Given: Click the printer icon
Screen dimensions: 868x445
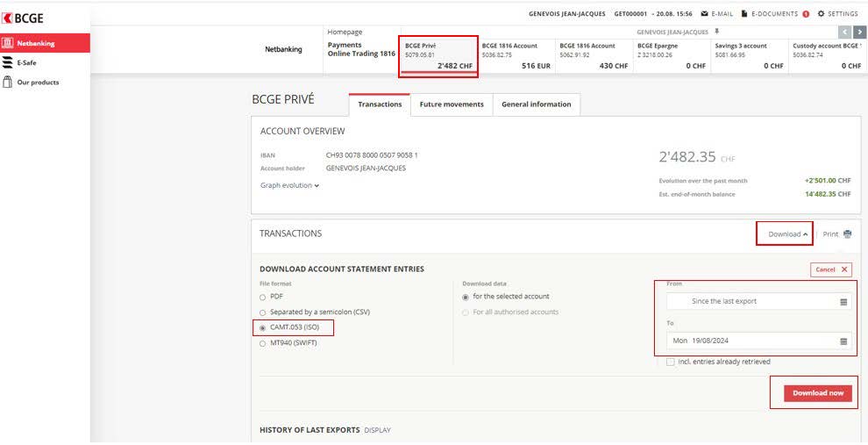Looking at the screenshot, I should [847, 234].
